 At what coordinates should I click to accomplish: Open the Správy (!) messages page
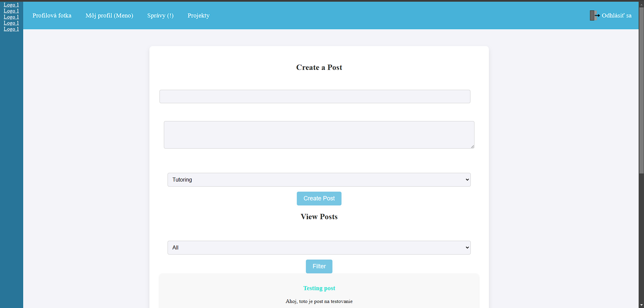pos(160,15)
